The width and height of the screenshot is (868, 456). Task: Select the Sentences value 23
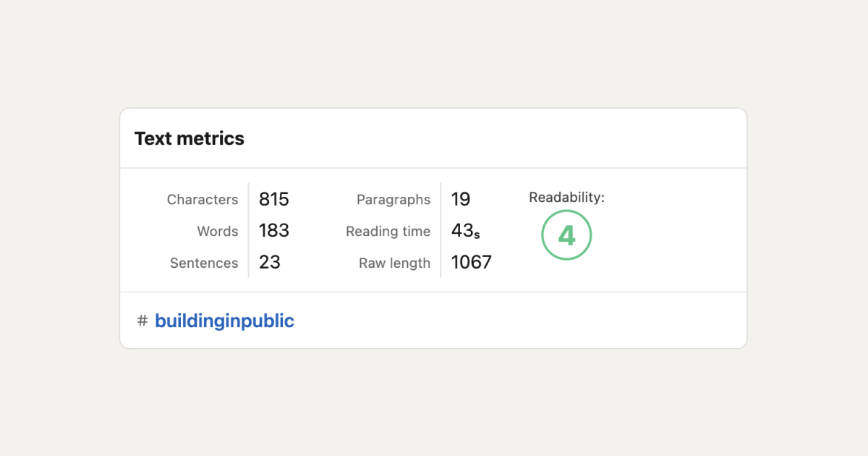(270, 263)
